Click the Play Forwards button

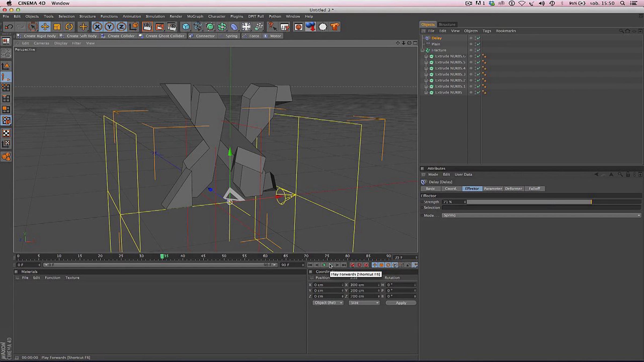(330, 265)
